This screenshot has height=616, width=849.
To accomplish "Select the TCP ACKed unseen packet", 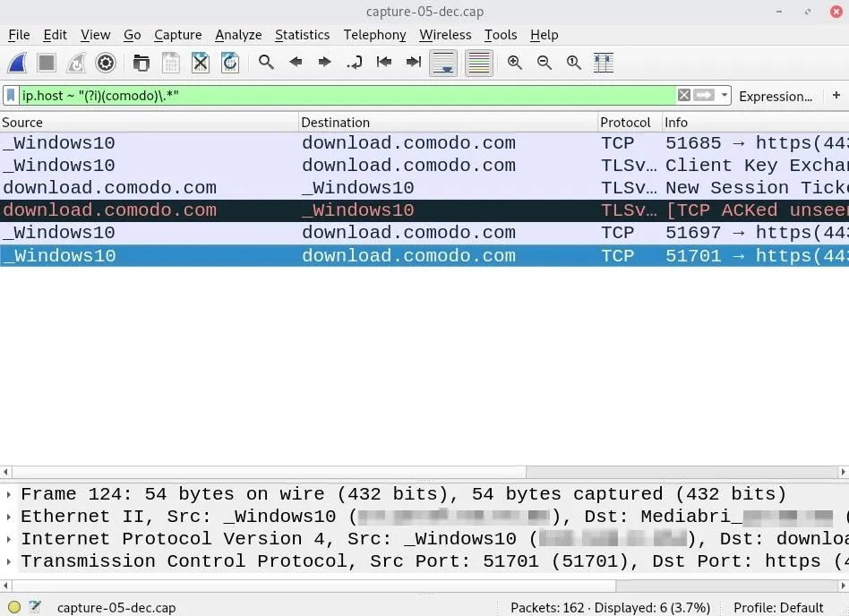I will [x=424, y=210].
